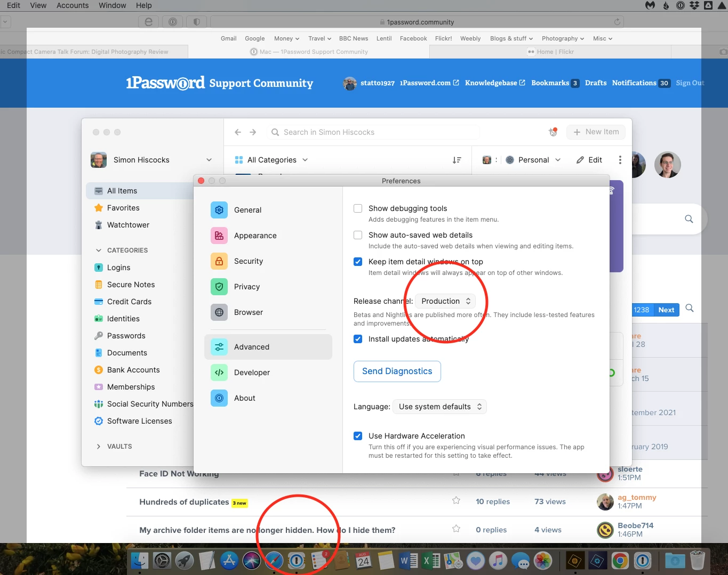Viewport: 728px width, 575px height.
Task: Click the Credit Cards category icon
Action: tap(99, 302)
